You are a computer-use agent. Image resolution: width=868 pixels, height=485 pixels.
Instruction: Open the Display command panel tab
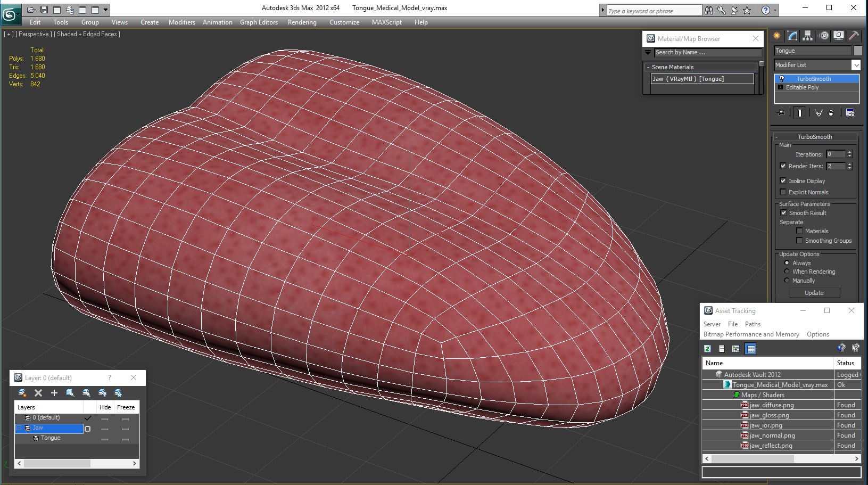point(839,36)
